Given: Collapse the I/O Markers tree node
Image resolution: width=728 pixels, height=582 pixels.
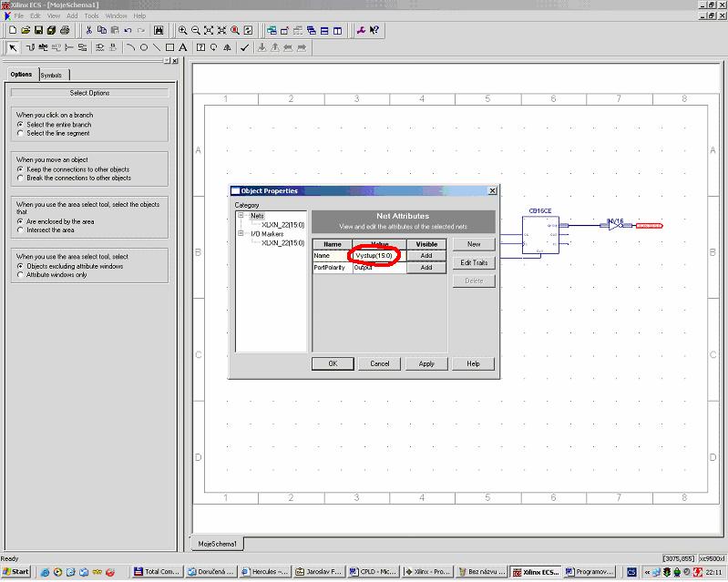Looking at the screenshot, I should pyautogui.click(x=241, y=233).
